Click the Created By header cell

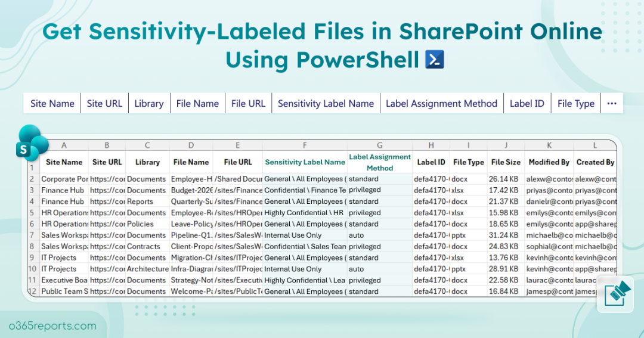click(595, 162)
